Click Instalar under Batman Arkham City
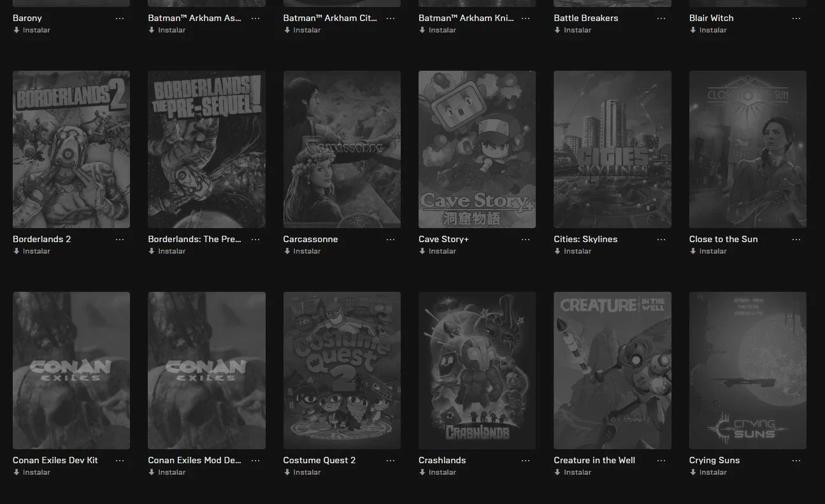 coord(302,30)
